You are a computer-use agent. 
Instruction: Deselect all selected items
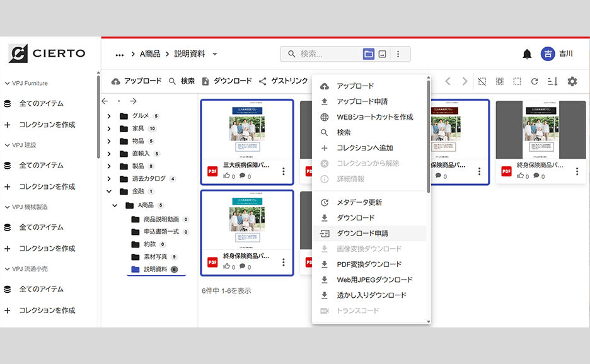482,81
